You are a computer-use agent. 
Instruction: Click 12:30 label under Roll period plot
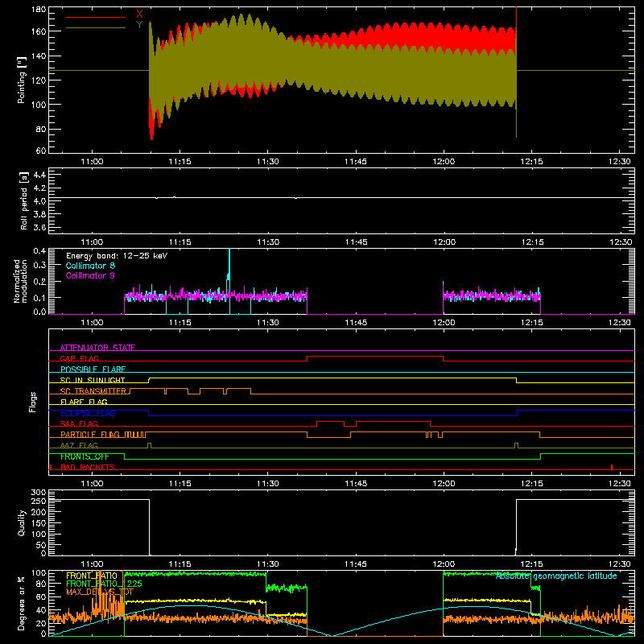tap(621, 242)
